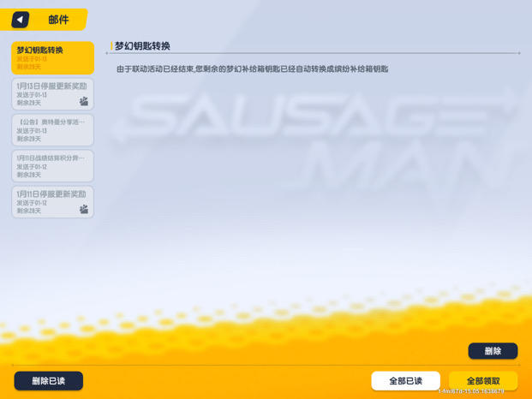Claim all rewards with 全部领取
The height and width of the screenshot is (399, 532).
coord(483,381)
